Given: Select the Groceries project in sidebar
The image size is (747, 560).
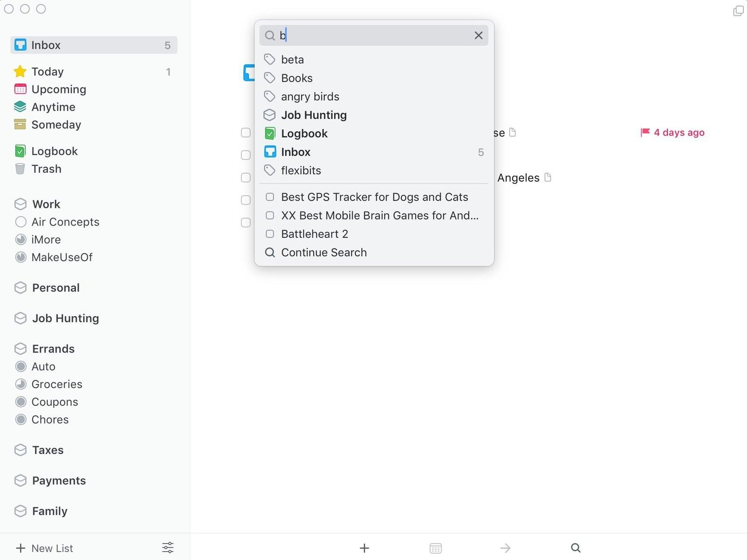Looking at the screenshot, I should pos(56,384).
